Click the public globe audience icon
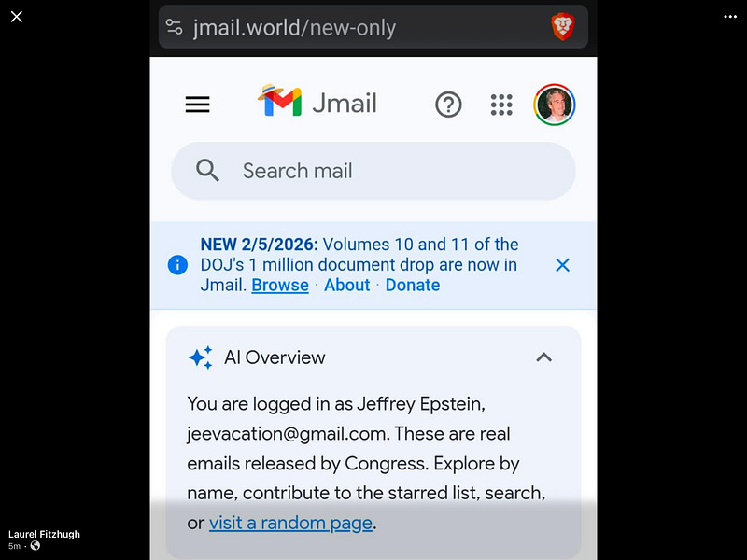This screenshot has width=747, height=560. pos(35,546)
